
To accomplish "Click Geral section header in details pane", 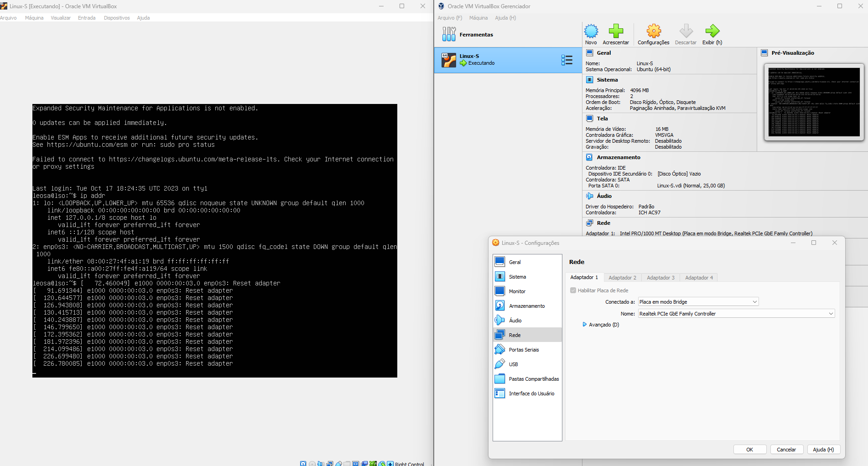I will click(x=603, y=53).
